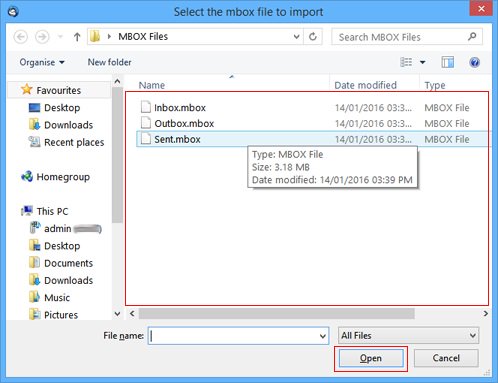Open This PC
498x383 pixels.
[52, 211]
